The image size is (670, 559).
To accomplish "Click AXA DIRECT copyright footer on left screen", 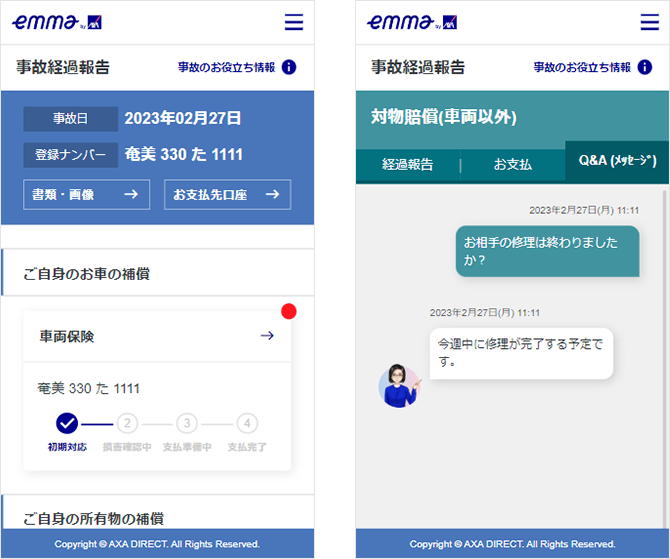I will pyautogui.click(x=157, y=544).
